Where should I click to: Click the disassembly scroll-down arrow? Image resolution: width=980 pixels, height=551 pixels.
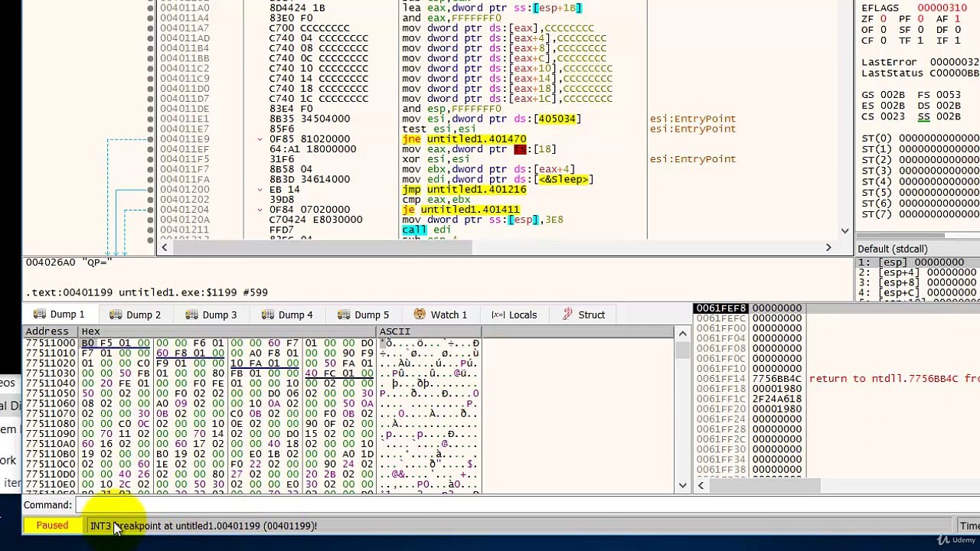click(x=844, y=230)
